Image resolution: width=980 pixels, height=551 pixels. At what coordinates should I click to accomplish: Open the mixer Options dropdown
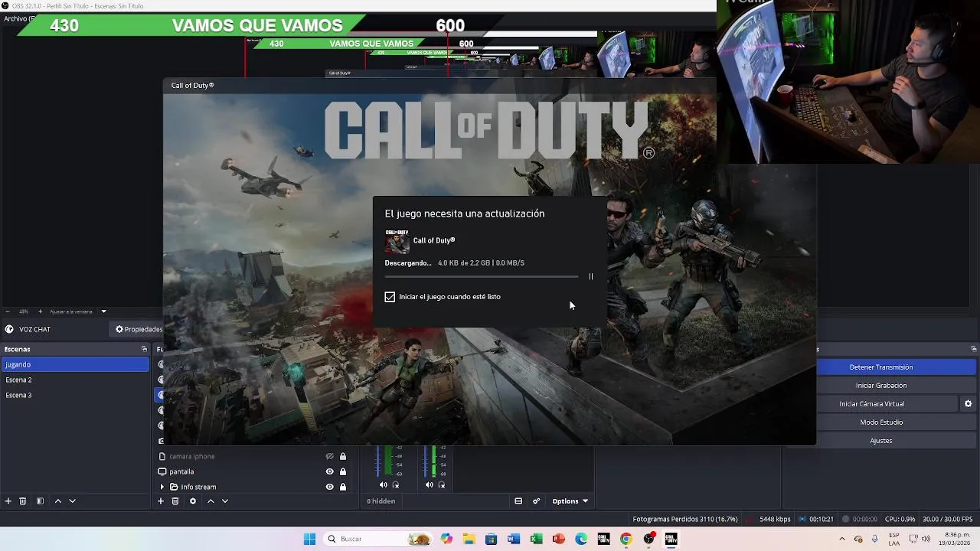coord(570,501)
